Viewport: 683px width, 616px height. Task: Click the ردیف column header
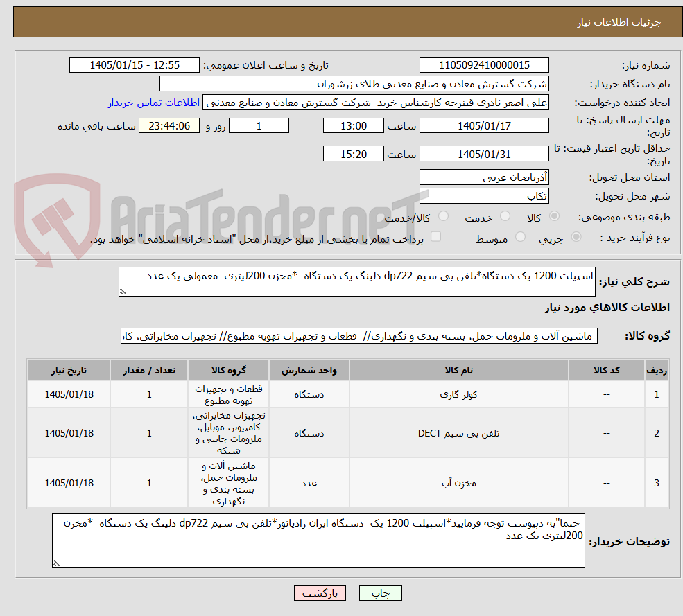657,370
